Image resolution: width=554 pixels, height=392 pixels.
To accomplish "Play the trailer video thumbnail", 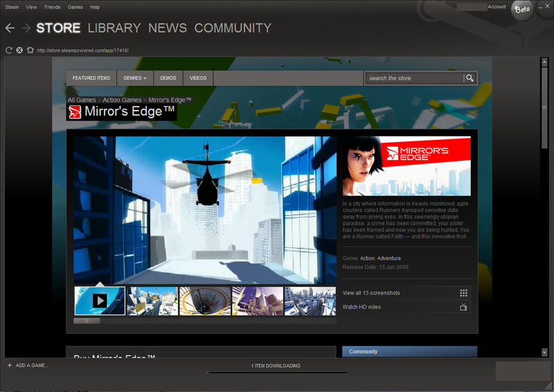I will (x=100, y=301).
